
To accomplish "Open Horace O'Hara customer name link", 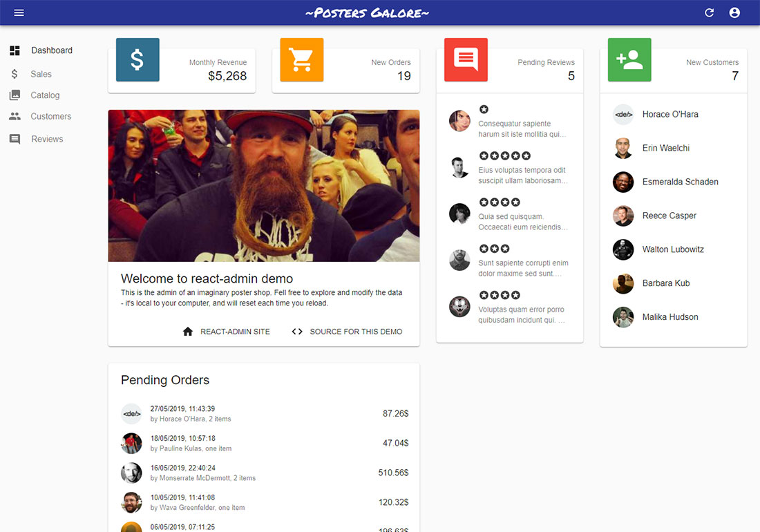I will 670,115.
